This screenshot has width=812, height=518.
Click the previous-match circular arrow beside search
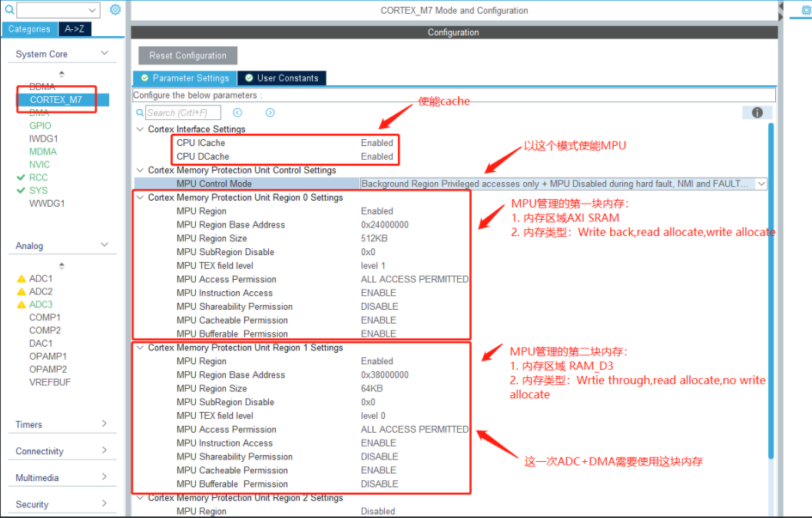coord(237,112)
